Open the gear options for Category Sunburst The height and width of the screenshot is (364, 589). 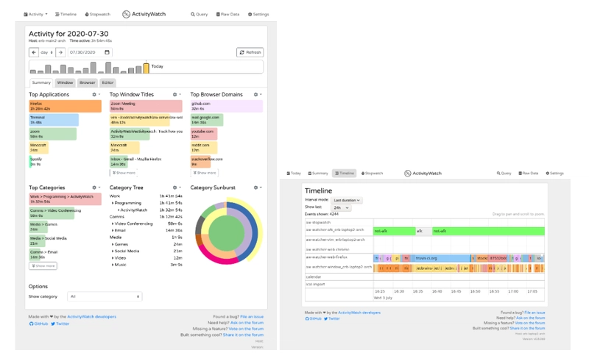pos(257,188)
